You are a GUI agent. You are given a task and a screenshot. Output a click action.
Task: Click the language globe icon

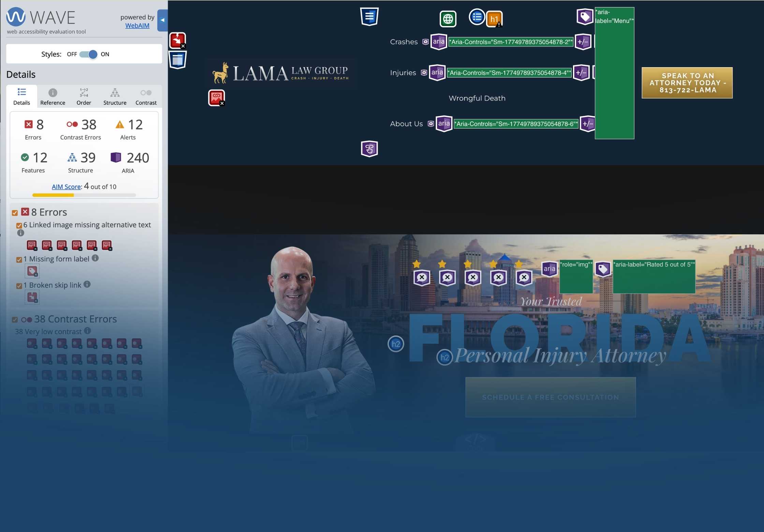tap(448, 19)
